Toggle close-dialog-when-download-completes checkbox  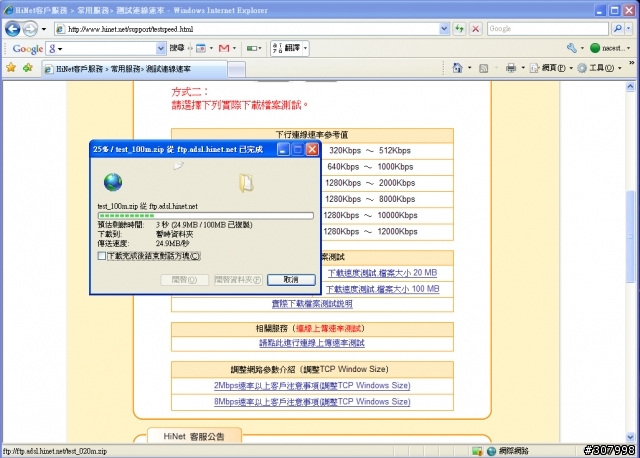tap(102, 256)
